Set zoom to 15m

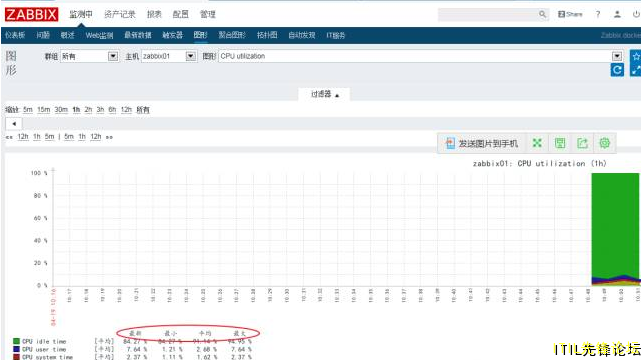[x=43, y=110]
